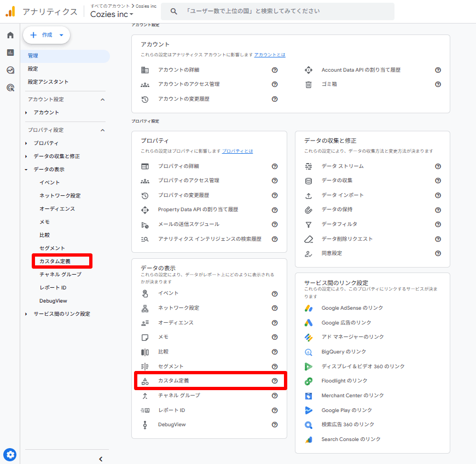Expand the プロパティ tree item
The width and height of the screenshot is (476, 464).
pos(26,143)
